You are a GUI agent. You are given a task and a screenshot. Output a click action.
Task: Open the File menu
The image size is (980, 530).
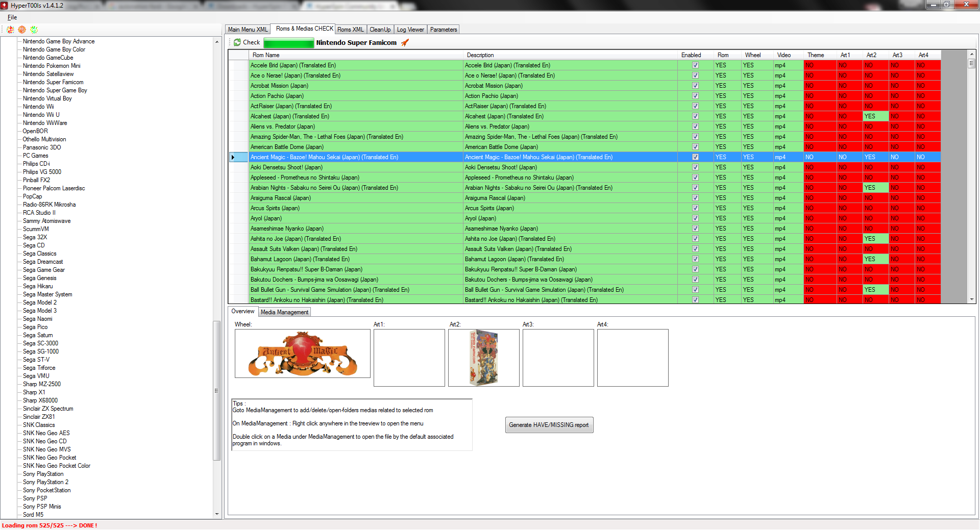(x=12, y=17)
